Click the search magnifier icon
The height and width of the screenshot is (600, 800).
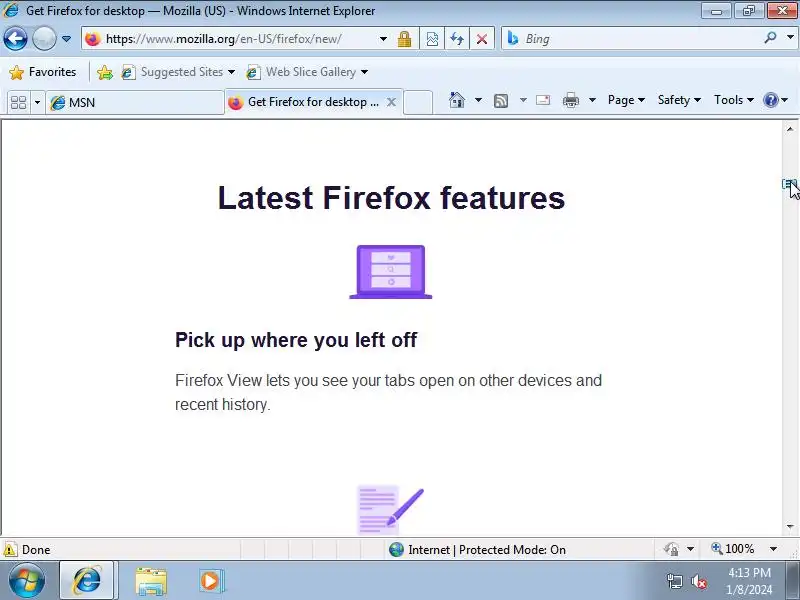(x=770, y=38)
